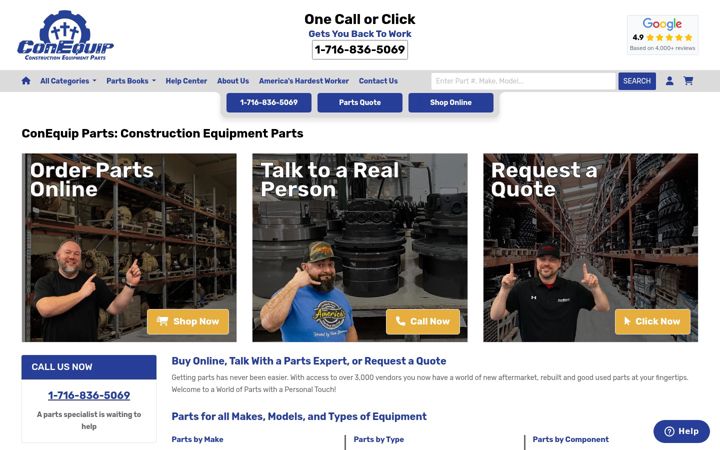Click the Parts by Component heading
Viewport: 720px width, 450px height.
[x=571, y=439]
